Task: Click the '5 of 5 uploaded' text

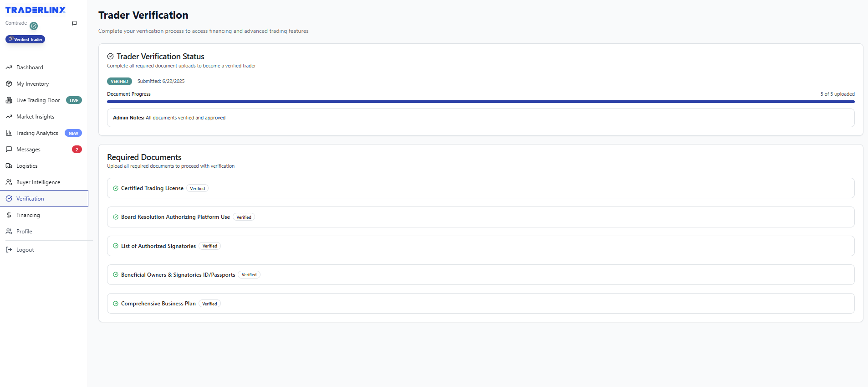Action: (x=837, y=94)
